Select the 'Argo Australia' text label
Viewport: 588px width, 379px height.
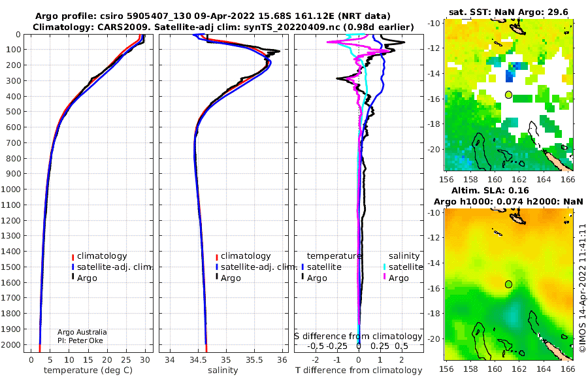(x=82, y=332)
